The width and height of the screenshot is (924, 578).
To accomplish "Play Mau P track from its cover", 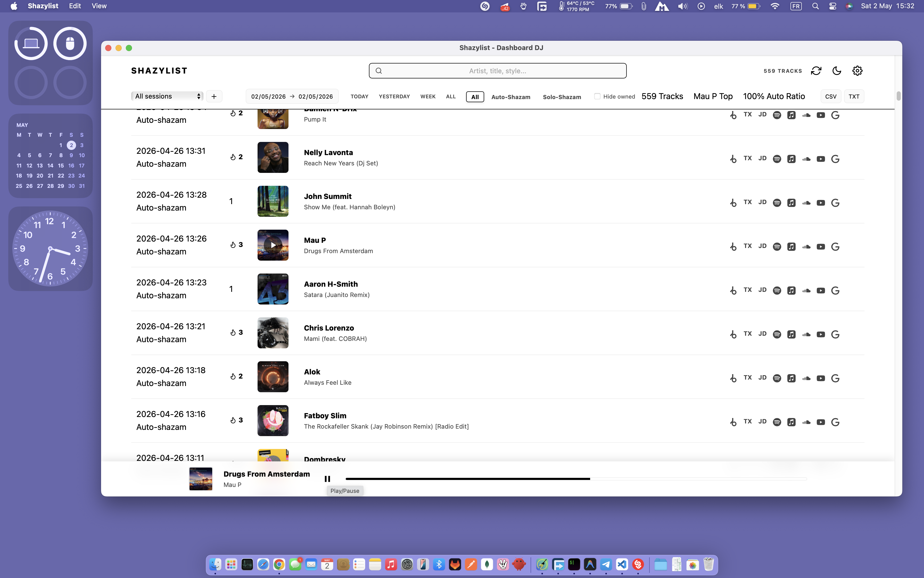I will tap(273, 245).
